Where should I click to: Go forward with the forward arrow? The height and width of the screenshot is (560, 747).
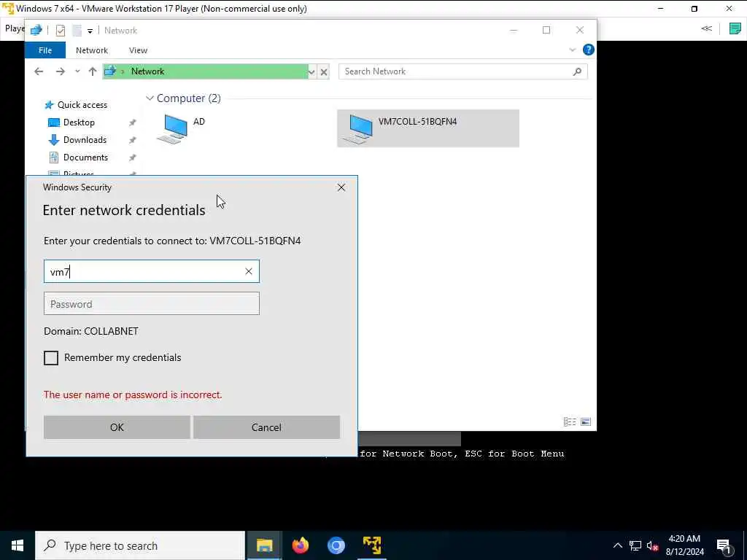coord(60,71)
